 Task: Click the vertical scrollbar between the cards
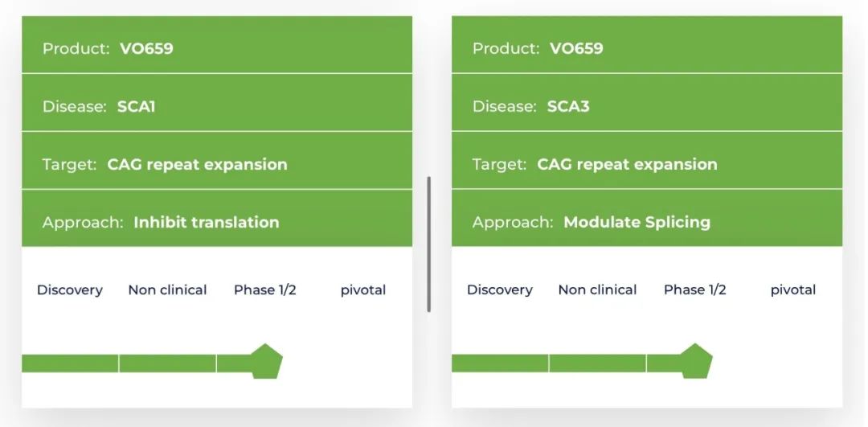[429, 244]
